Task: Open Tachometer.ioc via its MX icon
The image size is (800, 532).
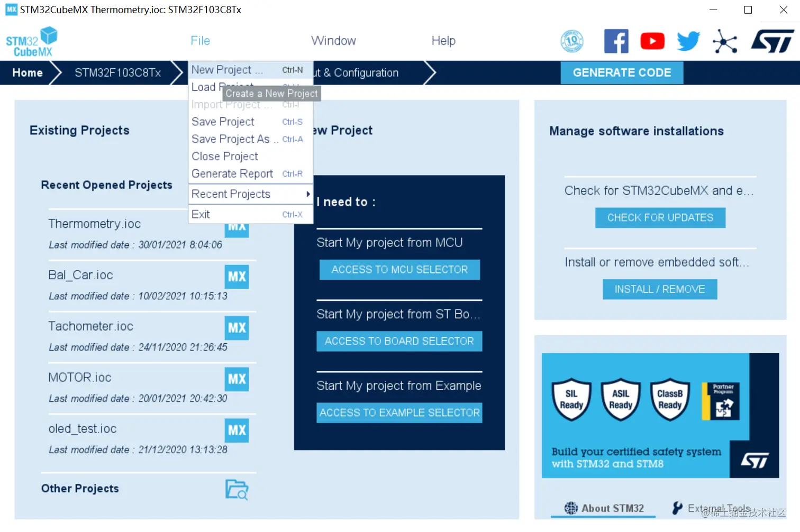Action: click(237, 328)
